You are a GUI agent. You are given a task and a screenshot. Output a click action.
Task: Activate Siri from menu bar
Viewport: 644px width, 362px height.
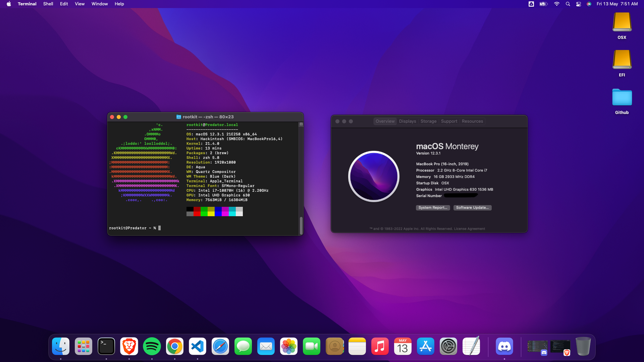(x=589, y=4)
